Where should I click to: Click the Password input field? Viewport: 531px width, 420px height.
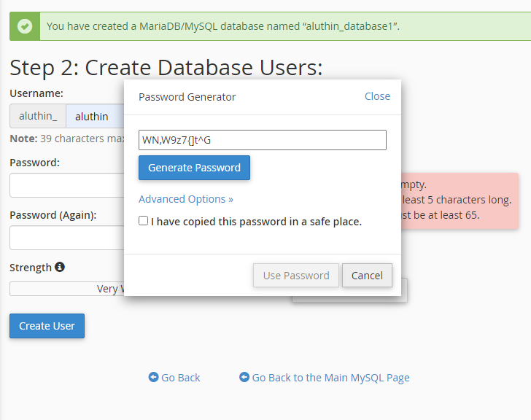[66, 185]
